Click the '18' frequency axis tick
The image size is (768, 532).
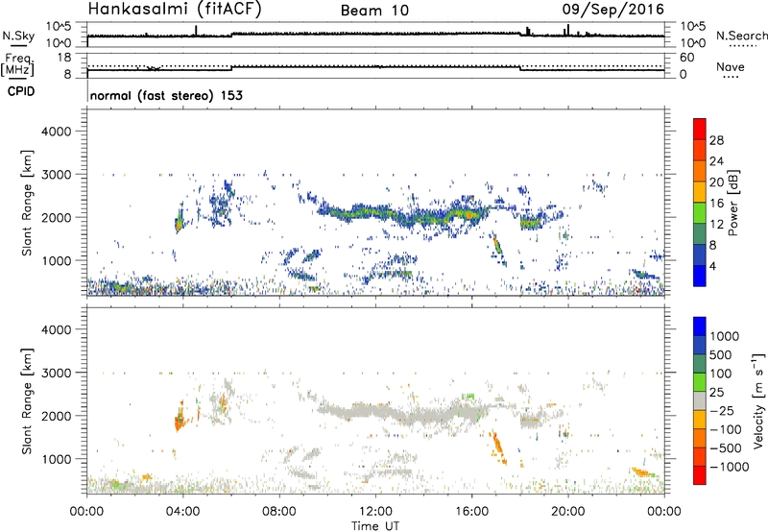tap(64, 58)
